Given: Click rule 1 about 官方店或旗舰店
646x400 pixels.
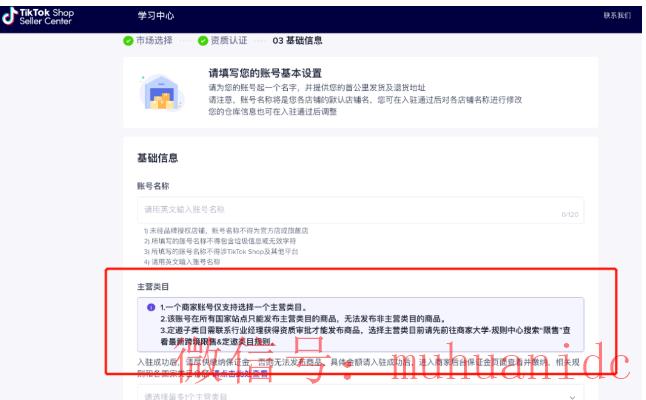Looking at the screenshot, I should (226, 231).
